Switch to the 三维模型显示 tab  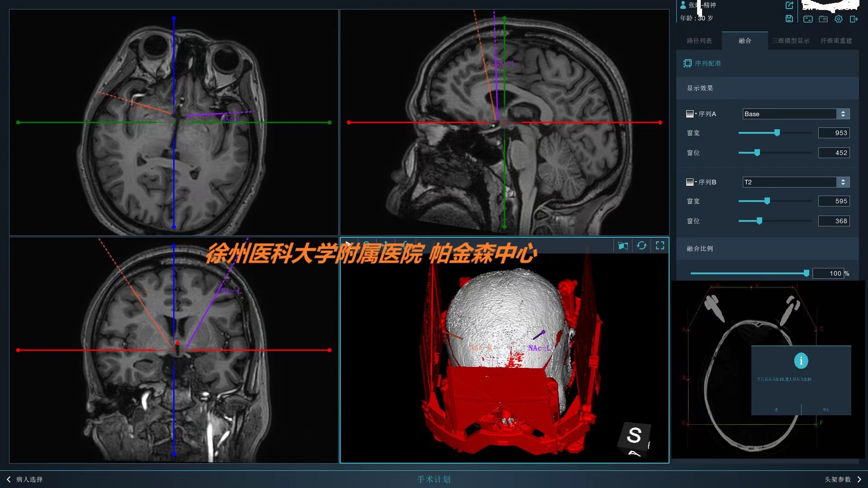pos(790,41)
